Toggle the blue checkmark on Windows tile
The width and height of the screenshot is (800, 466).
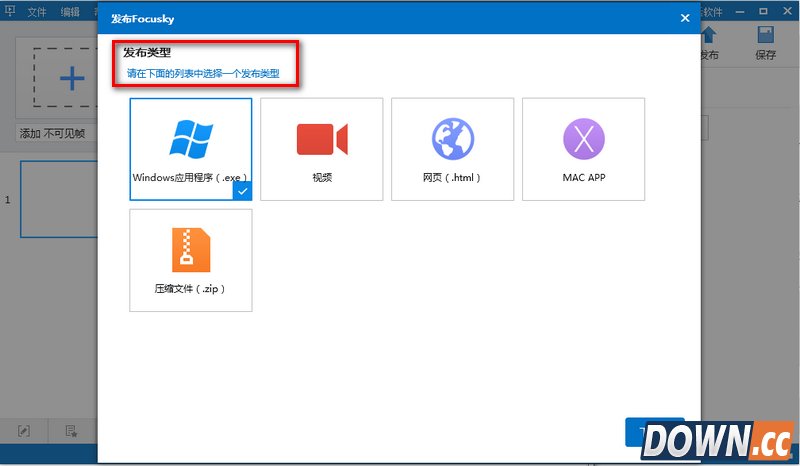click(242, 191)
